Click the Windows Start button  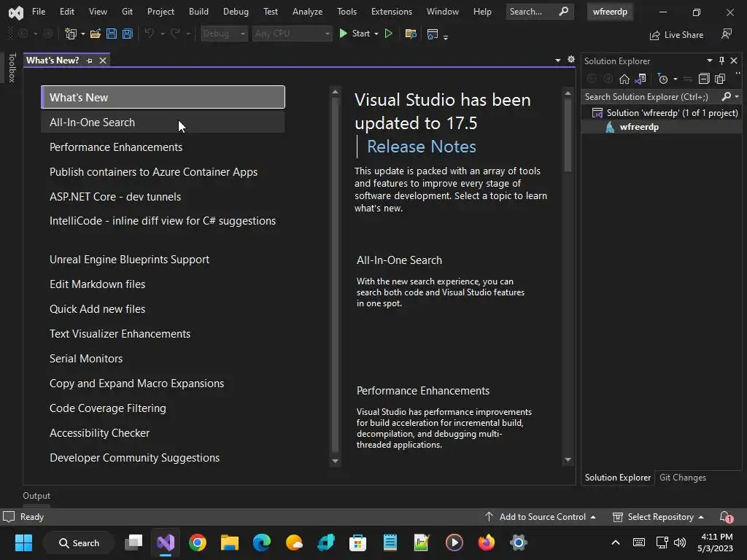coord(23,542)
